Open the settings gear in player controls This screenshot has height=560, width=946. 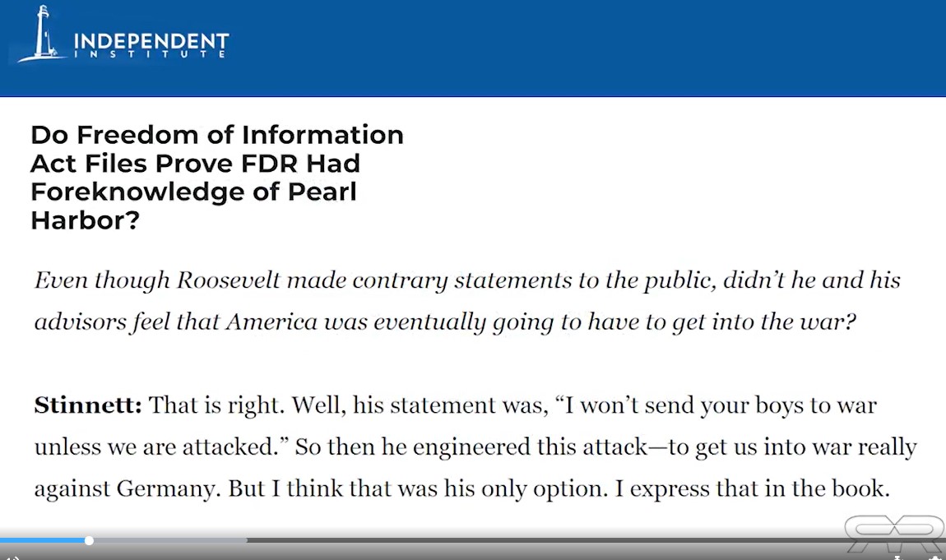tap(934, 558)
